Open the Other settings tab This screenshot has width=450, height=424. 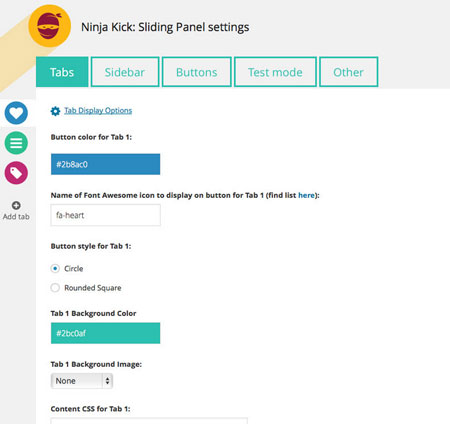(x=349, y=72)
